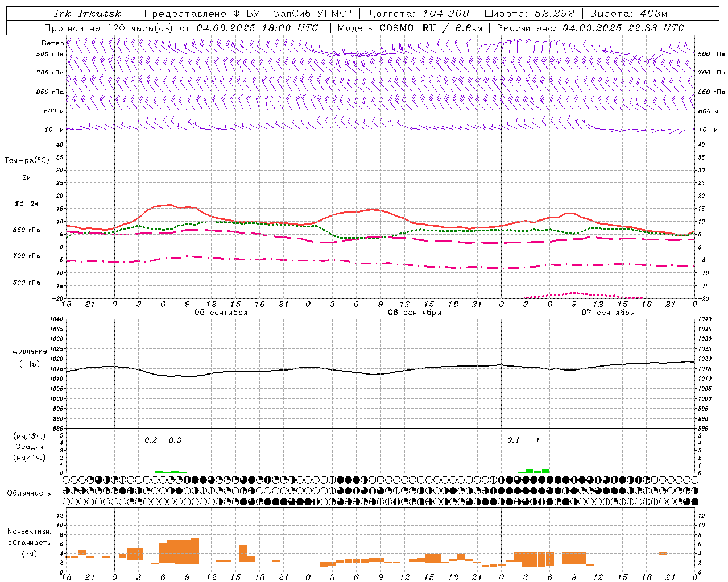Screen dimensions: 728x582
Task: Click the pink dotted 500 гПа legend line
Action: click(x=26, y=289)
